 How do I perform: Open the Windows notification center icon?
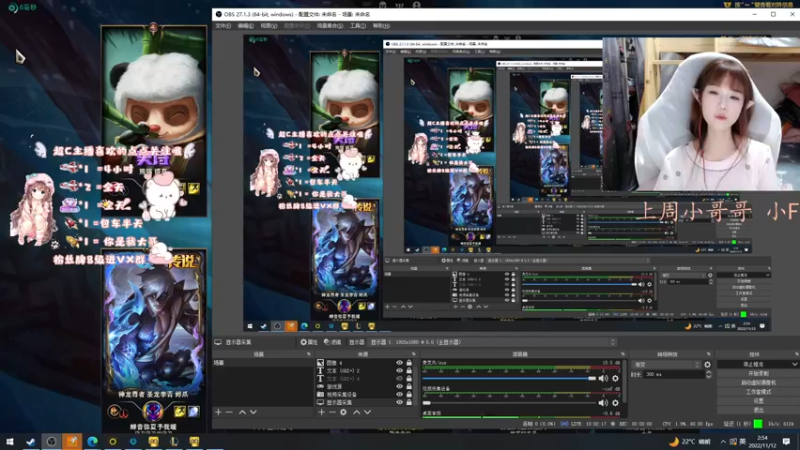(786, 442)
